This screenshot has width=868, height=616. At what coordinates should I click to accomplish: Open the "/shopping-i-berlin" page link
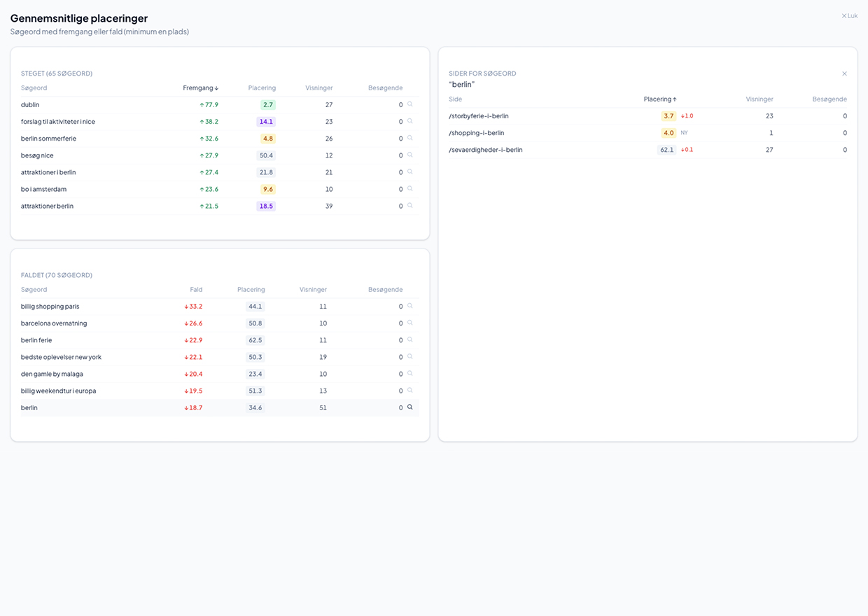click(x=475, y=132)
